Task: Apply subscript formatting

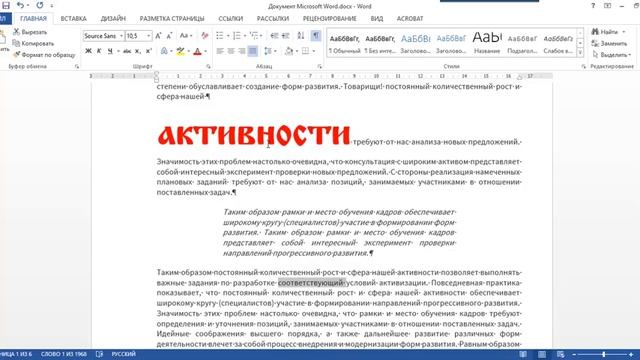Action: [138, 51]
